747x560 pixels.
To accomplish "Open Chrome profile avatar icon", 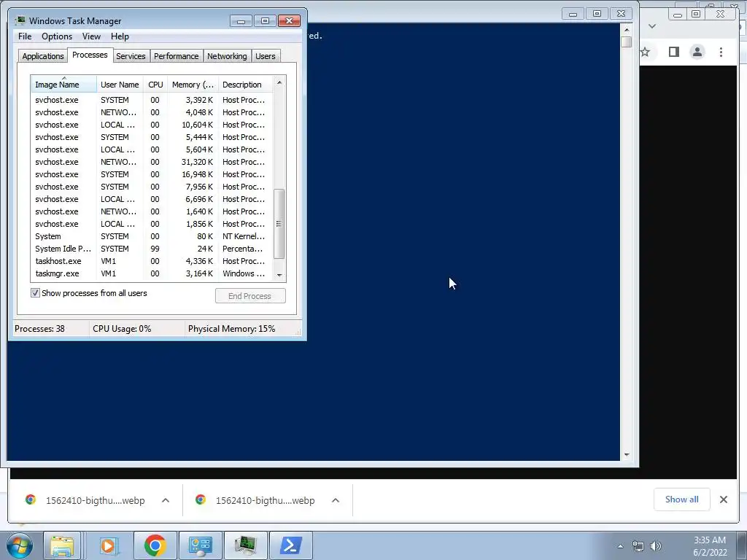I will pos(697,52).
